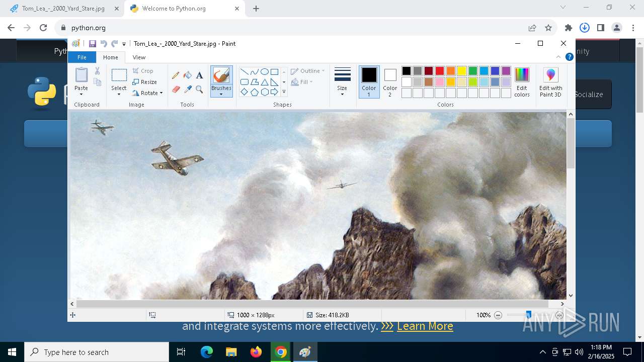Viewport: 644px width, 362px height.
Task: Click the Resize button
Action: [145, 82]
